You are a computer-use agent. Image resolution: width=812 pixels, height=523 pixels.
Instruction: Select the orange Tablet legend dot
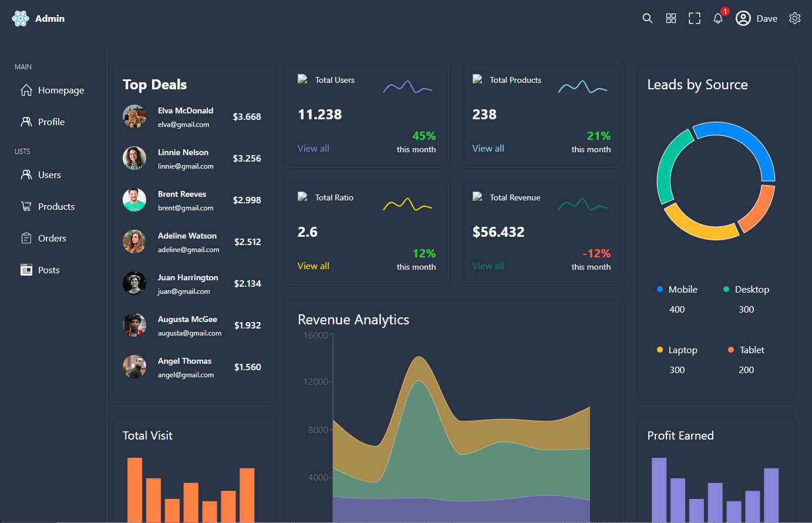pos(731,350)
